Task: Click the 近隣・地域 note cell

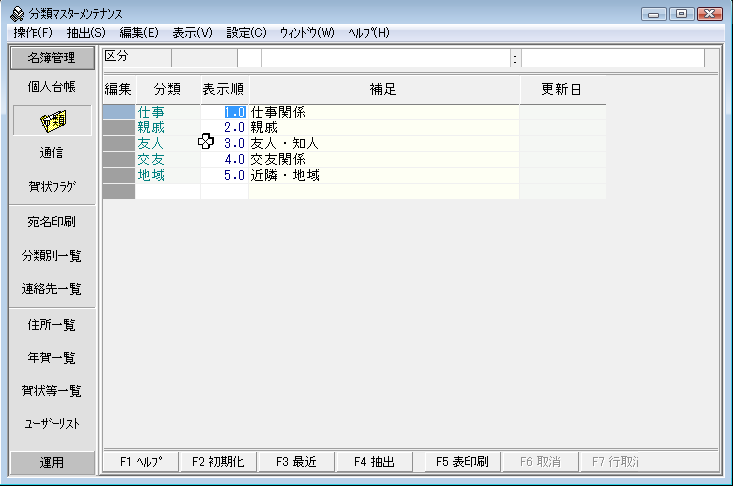Action: [x=383, y=175]
